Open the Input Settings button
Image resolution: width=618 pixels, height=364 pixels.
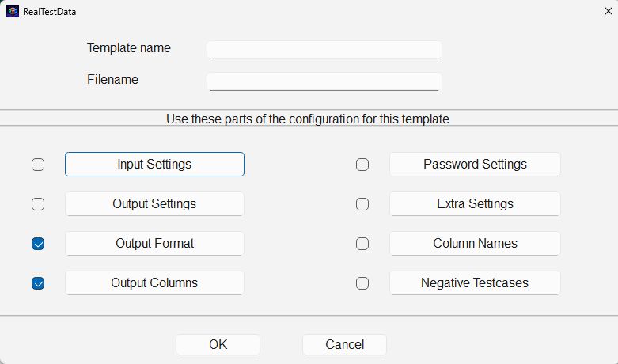(x=154, y=165)
